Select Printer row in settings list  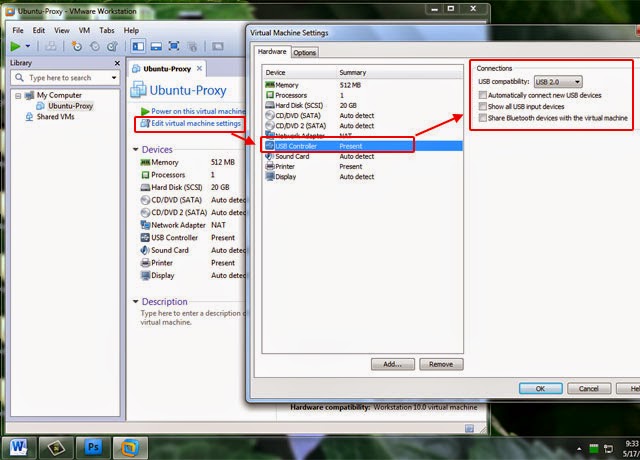(362, 167)
